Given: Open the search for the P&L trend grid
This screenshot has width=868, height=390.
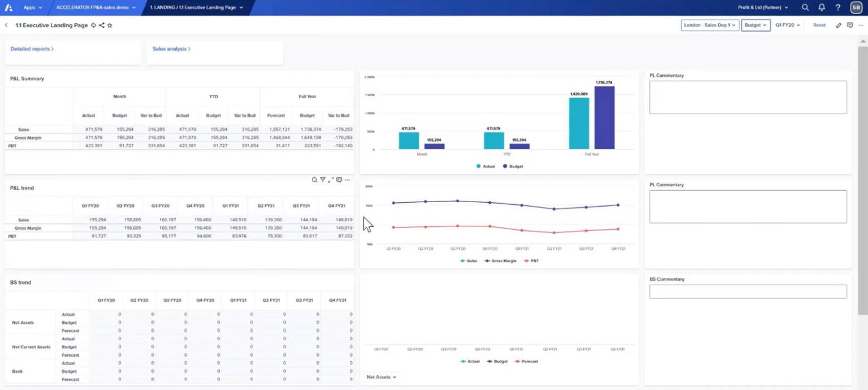Looking at the screenshot, I should point(314,179).
